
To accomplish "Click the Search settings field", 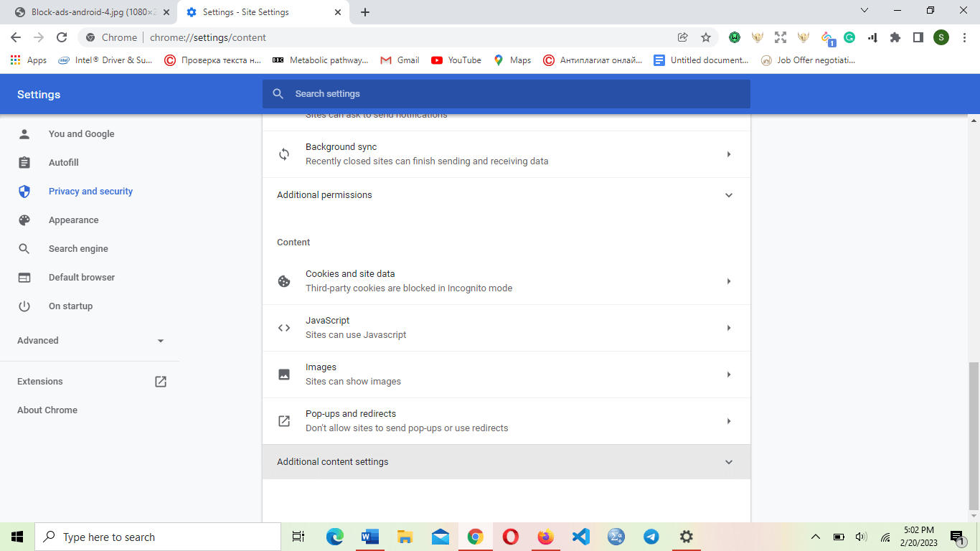I will click(x=506, y=94).
